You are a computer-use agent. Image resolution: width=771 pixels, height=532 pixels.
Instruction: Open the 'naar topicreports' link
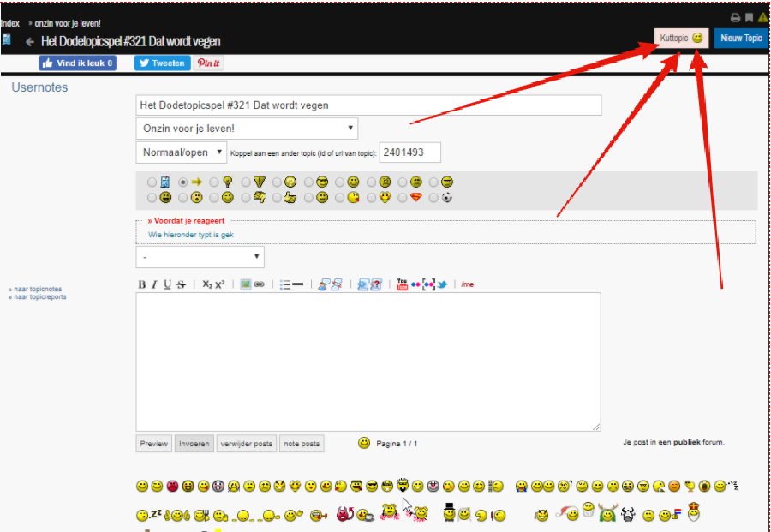[38, 297]
